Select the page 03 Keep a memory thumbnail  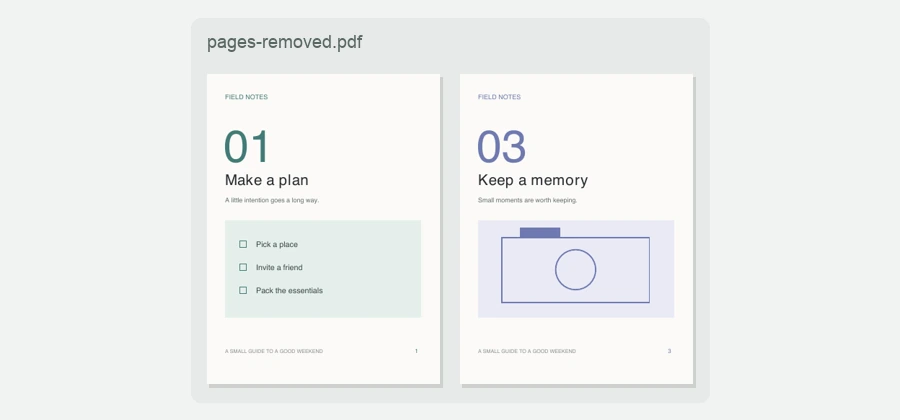[576, 229]
